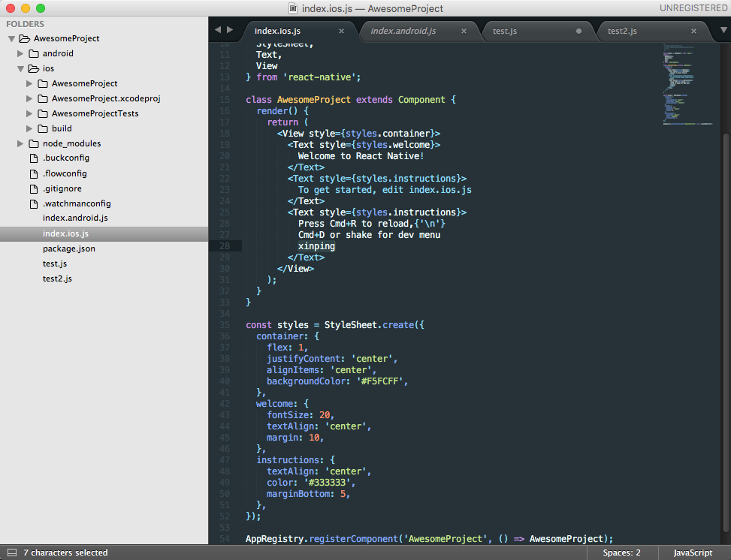Click the sidebar toggle icon in status bar
731x560 pixels.
tap(10, 552)
